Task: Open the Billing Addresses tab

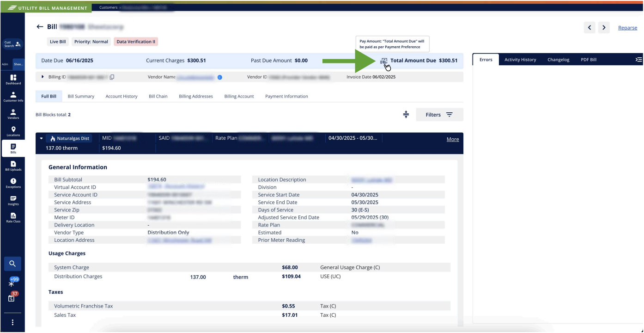Action: (196, 97)
